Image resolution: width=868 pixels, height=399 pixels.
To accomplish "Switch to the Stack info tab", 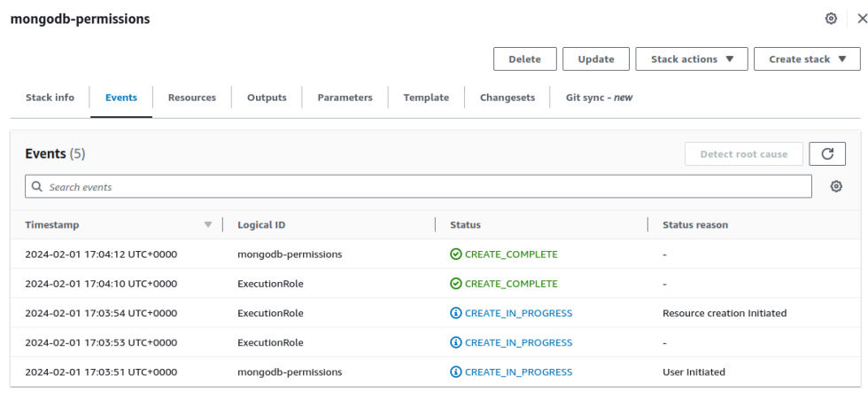I will [x=50, y=98].
